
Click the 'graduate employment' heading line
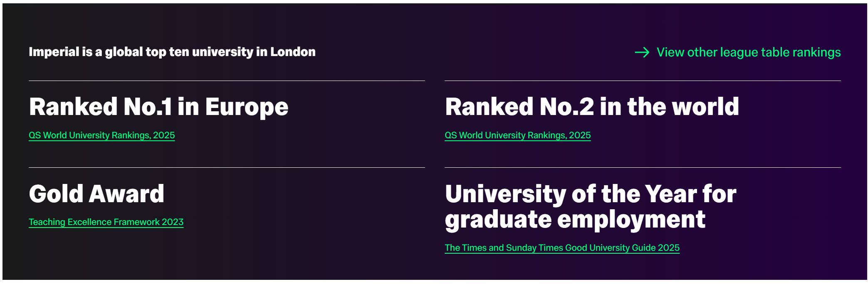[575, 219]
